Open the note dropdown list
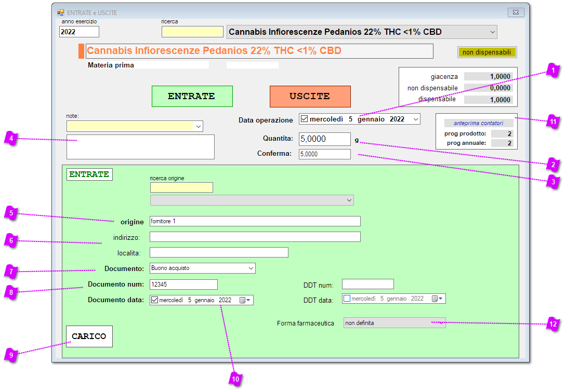The height and width of the screenshot is (392, 566). 198,127
